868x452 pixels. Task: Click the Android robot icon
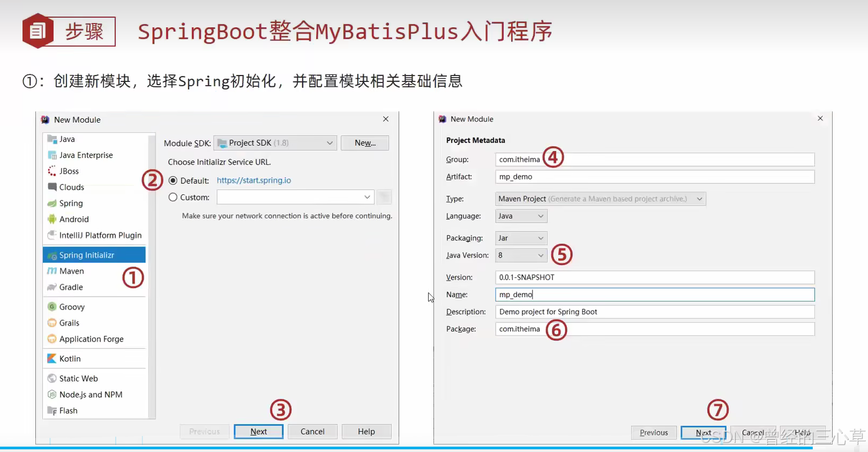pos(52,219)
